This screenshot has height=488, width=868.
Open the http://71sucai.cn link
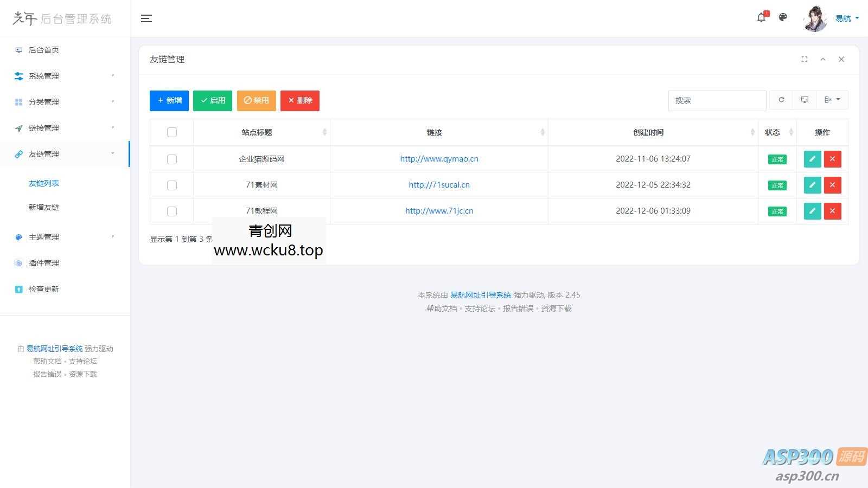[x=439, y=185]
